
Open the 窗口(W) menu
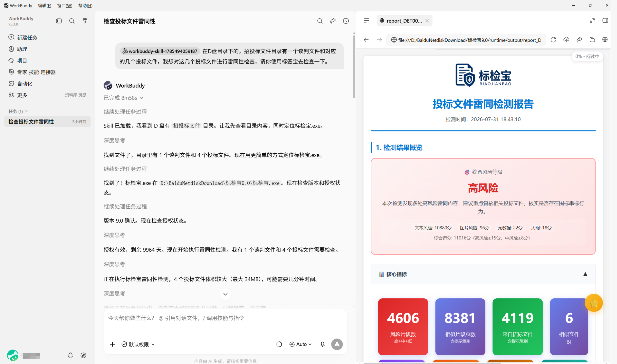(65, 5)
